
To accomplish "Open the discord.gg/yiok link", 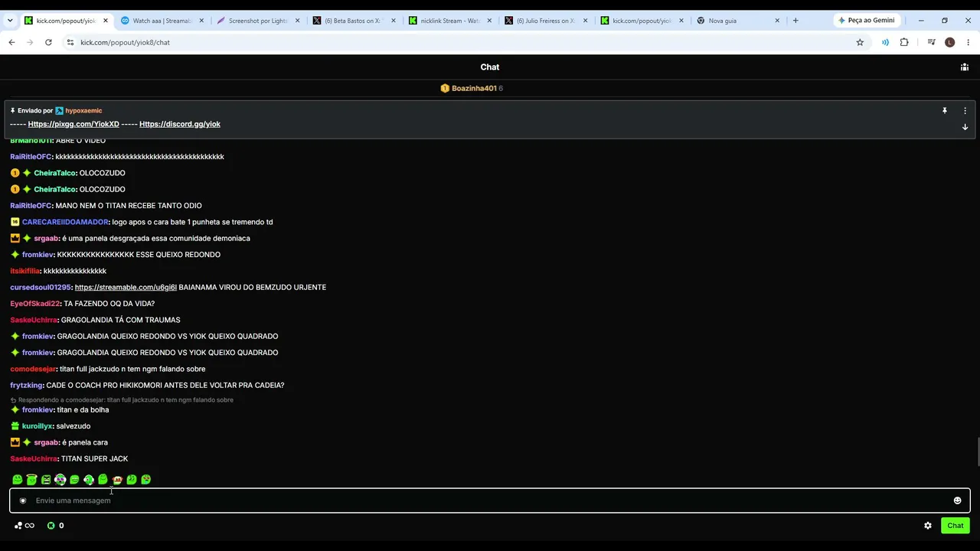I will point(180,124).
